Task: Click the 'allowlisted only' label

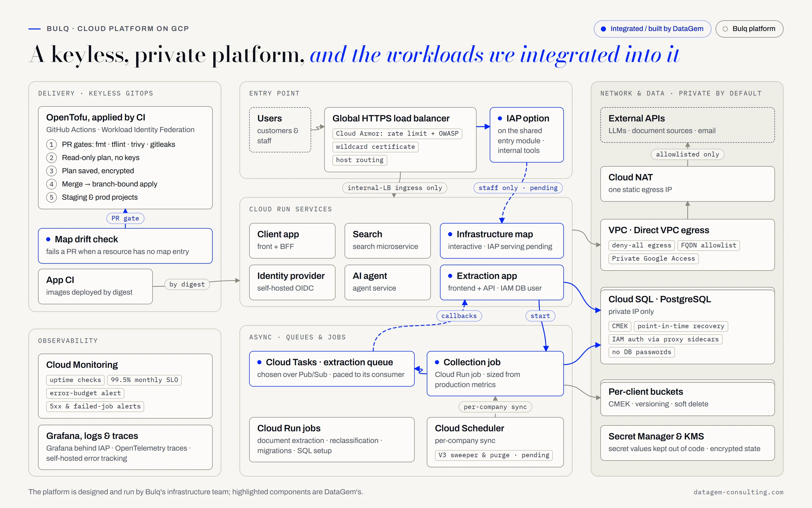Action: (x=687, y=154)
